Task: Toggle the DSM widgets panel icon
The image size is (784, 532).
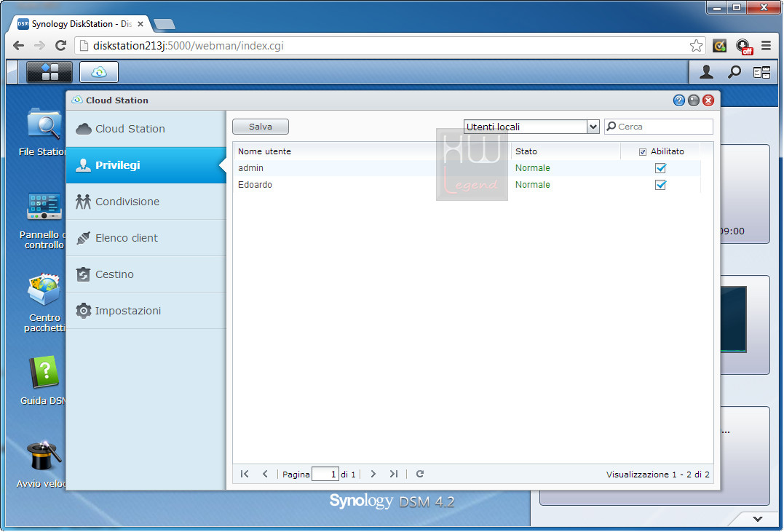Action: coord(761,73)
